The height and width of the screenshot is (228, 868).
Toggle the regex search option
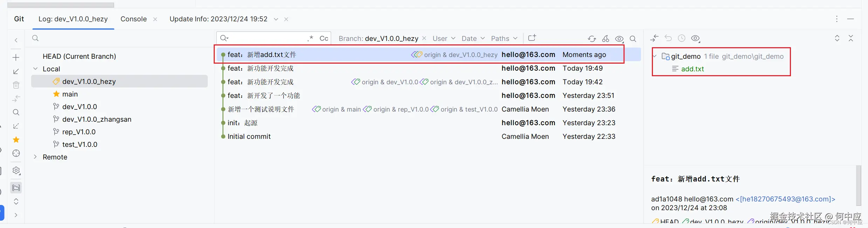(310, 38)
